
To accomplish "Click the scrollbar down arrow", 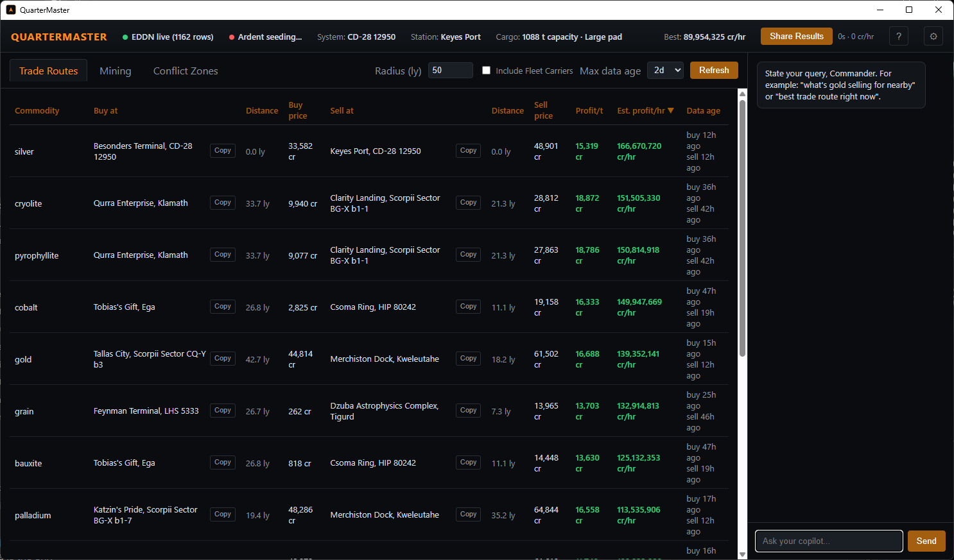I will pos(742,555).
